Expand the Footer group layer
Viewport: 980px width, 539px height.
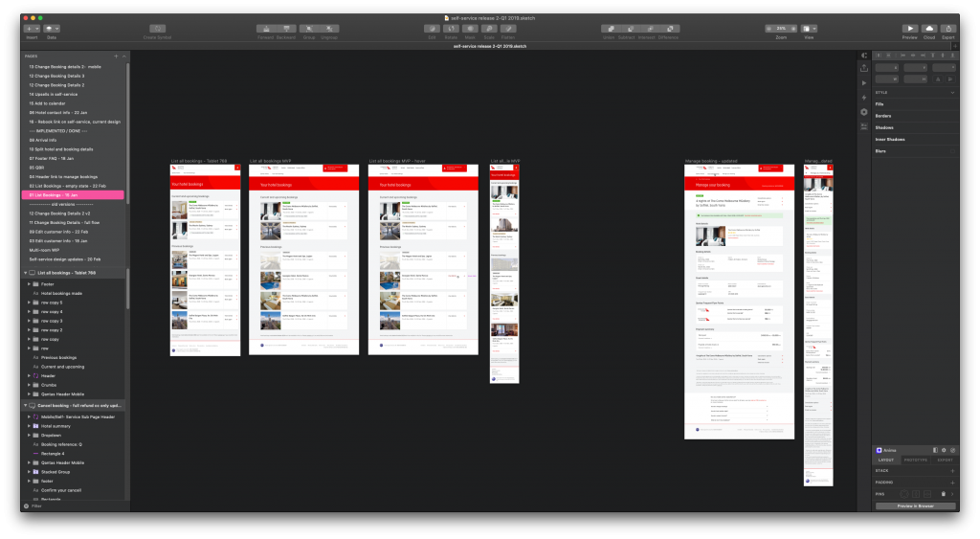[x=29, y=284]
